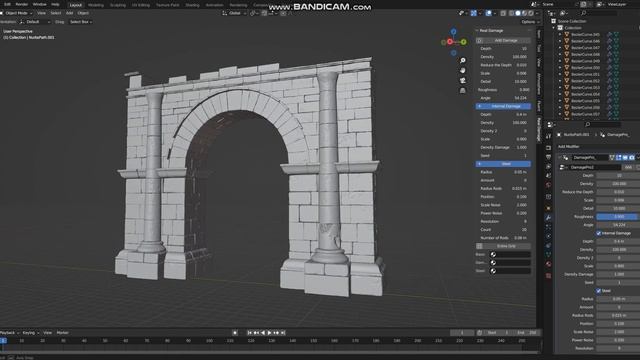
Task: Switch to the Layout workspace tab
Action: [x=76, y=5]
